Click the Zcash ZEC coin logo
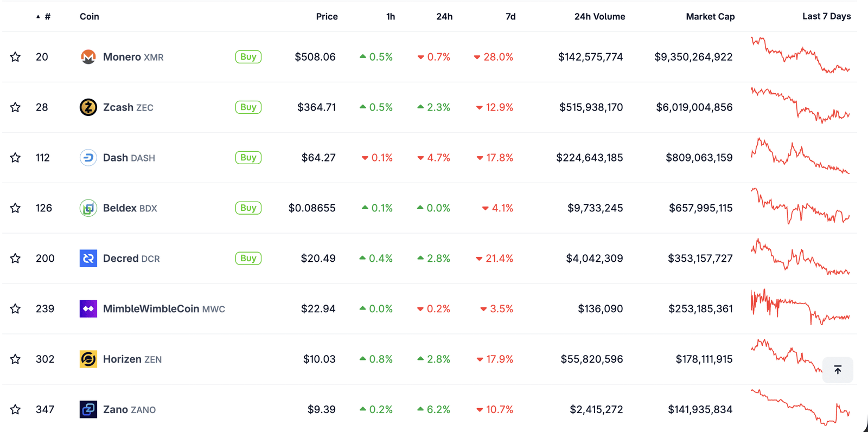Screen dimensions: 868x432 88,107
